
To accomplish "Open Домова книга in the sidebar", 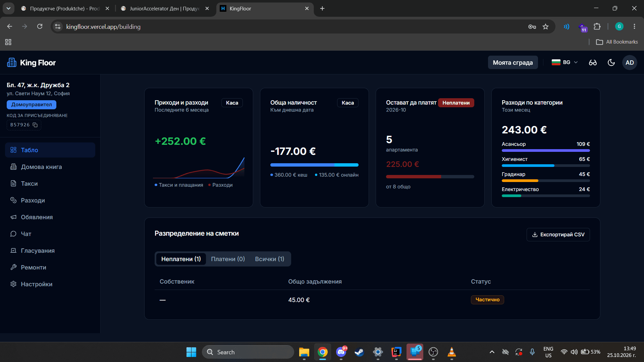I will [x=50, y=167].
